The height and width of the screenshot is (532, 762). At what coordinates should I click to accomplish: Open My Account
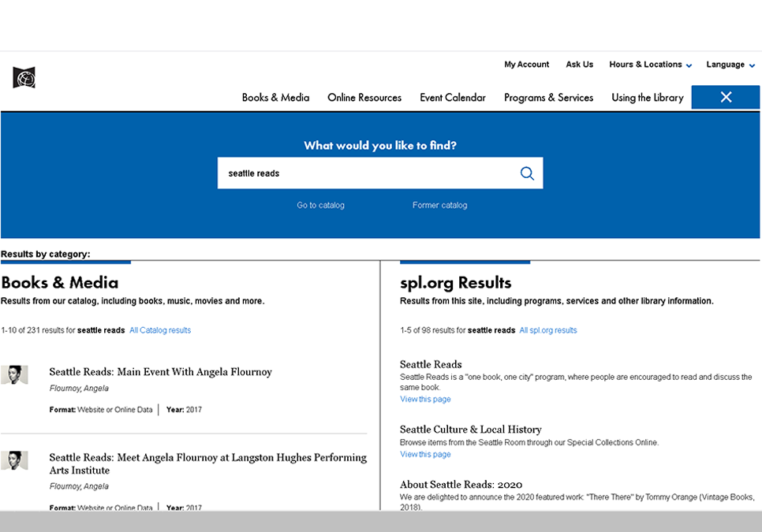click(x=526, y=65)
